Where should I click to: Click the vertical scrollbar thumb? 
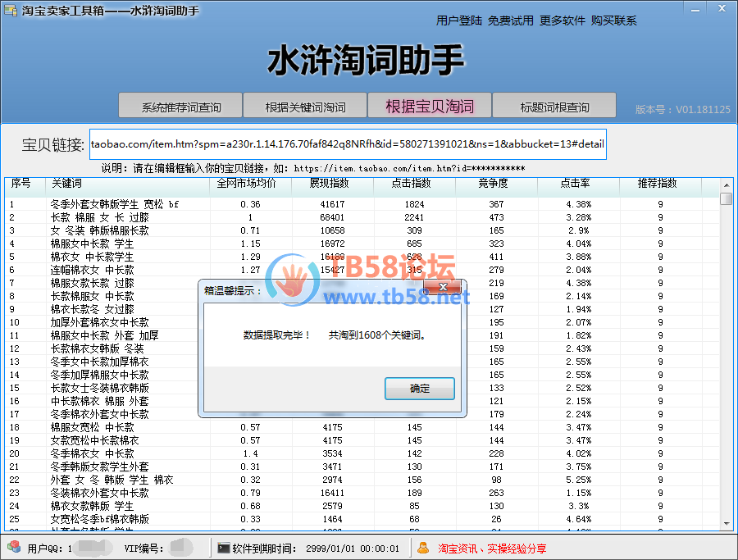click(x=727, y=198)
